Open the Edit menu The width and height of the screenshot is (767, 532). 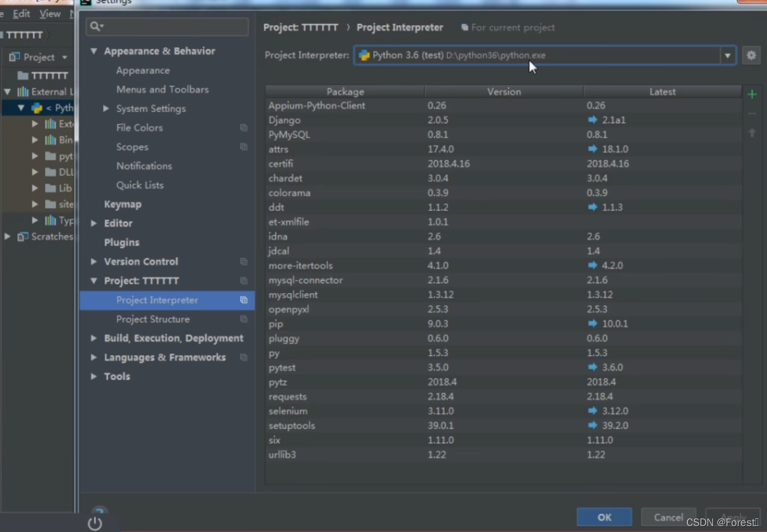pos(21,14)
